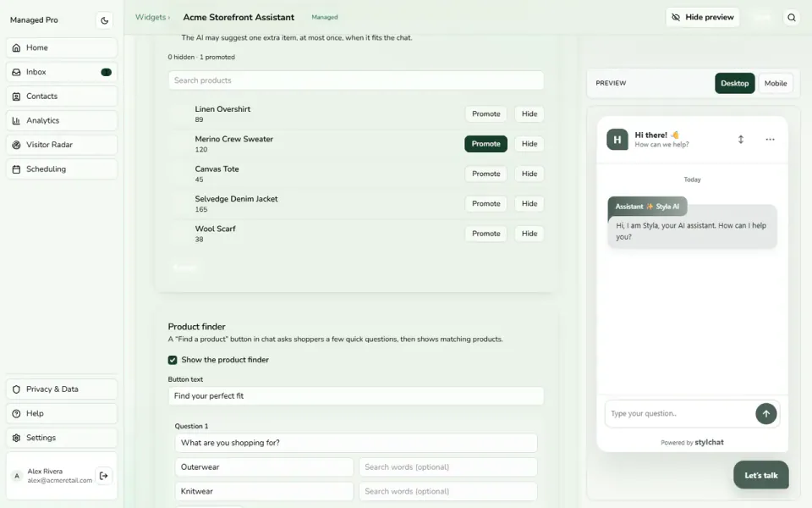This screenshot has height=508, width=812.
Task: Click the Type your question input
Action: [679, 414]
